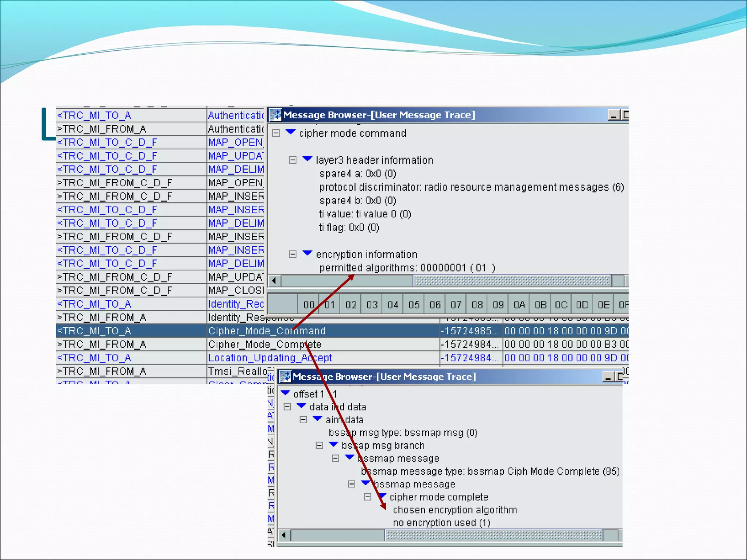Click blue triangle beside encryption information
Image resolution: width=747 pixels, height=560 pixels.
coord(307,253)
